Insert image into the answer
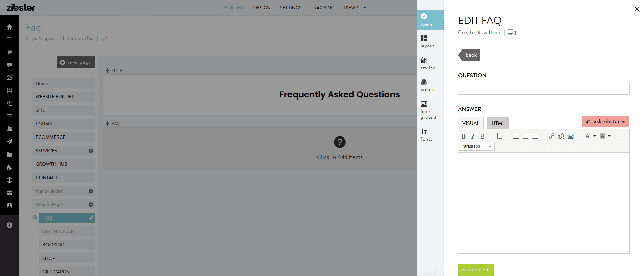This screenshot has height=276, width=644. click(x=571, y=136)
